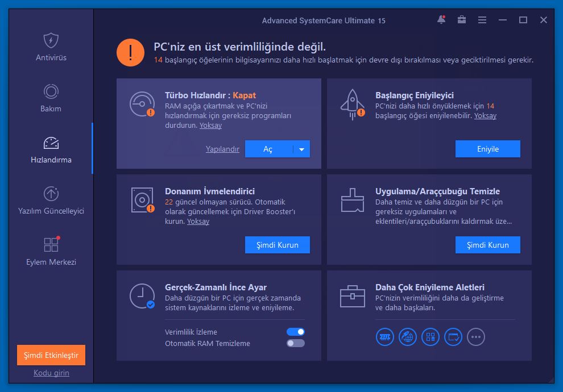Click the Eniyile optimize button

tap(487, 149)
